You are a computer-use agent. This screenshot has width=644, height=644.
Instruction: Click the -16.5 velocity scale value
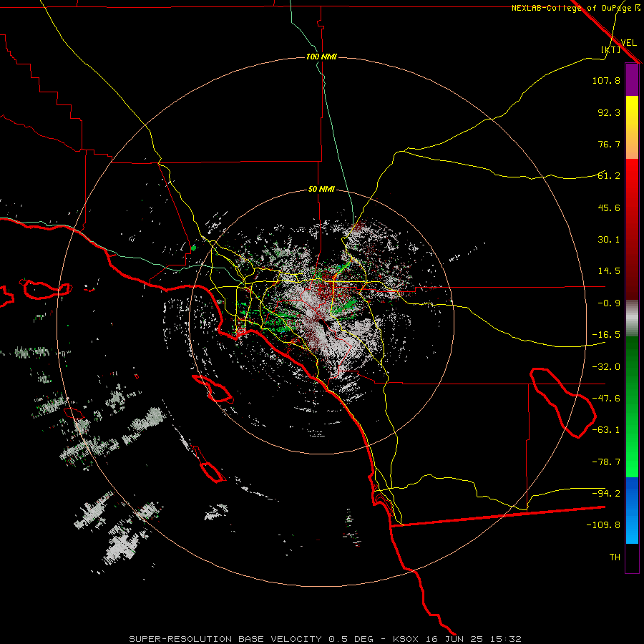click(x=606, y=335)
